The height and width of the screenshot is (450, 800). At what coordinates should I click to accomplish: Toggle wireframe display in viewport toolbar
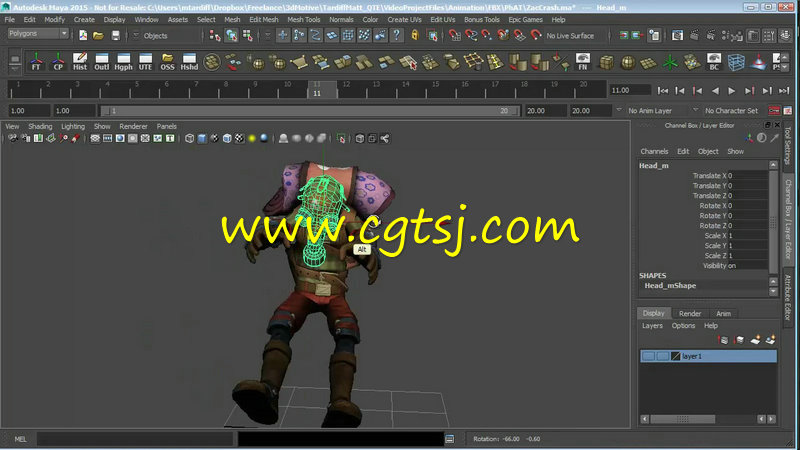tap(189, 138)
